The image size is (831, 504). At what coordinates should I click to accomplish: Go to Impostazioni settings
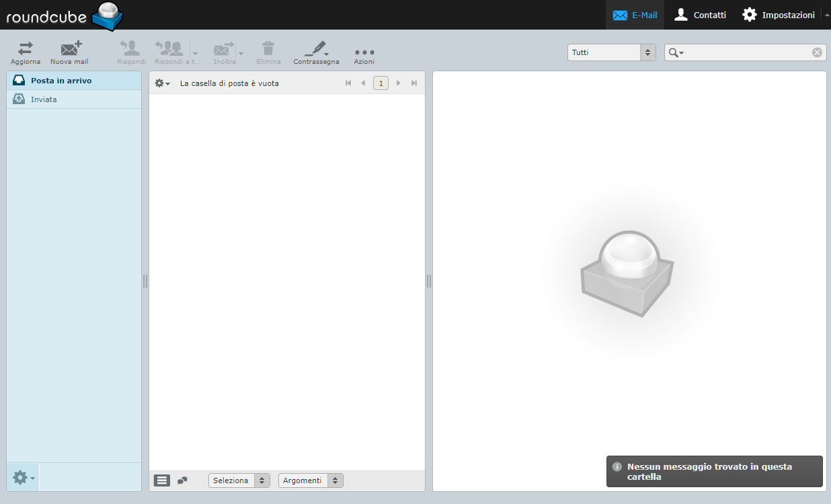point(779,15)
